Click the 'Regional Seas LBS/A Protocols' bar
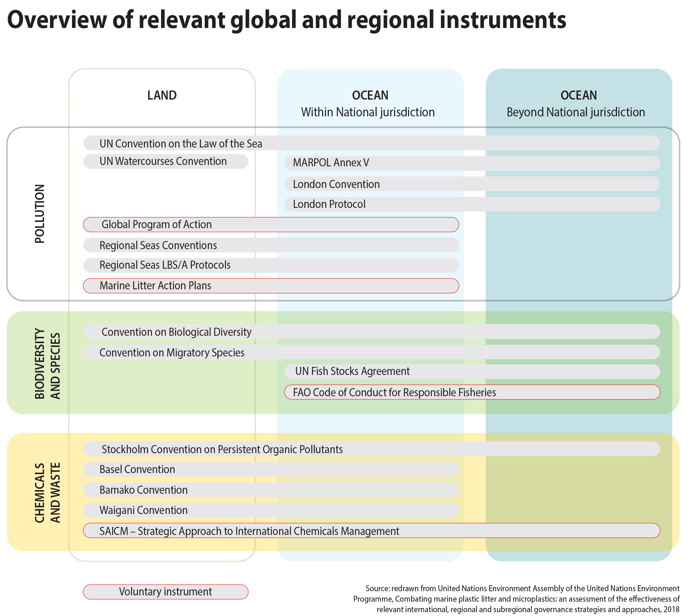This screenshot has height=616, width=690. coord(271,265)
